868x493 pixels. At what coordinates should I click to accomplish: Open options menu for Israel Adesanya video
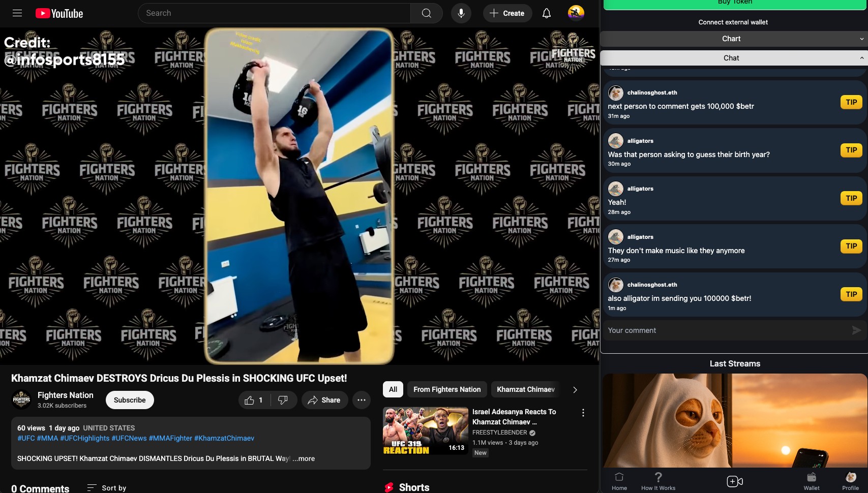[x=583, y=413]
